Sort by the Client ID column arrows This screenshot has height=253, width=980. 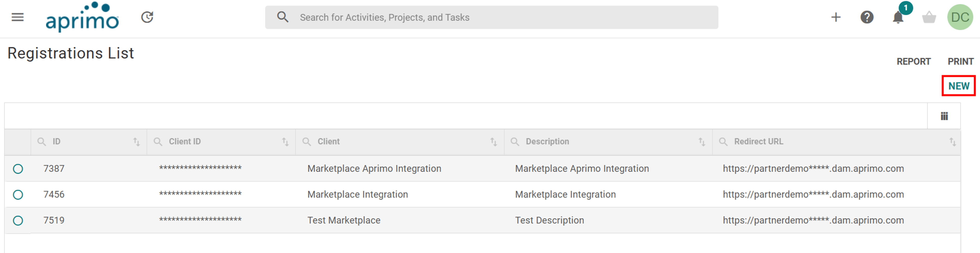(x=285, y=142)
